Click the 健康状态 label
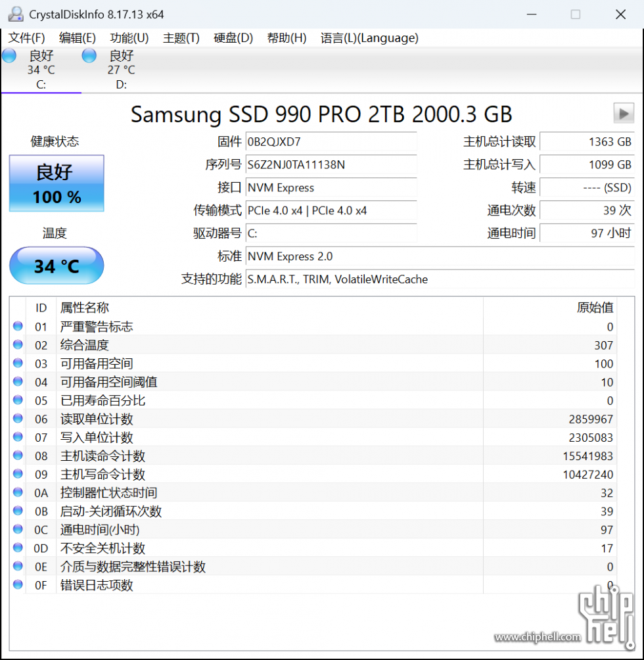 point(55,141)
